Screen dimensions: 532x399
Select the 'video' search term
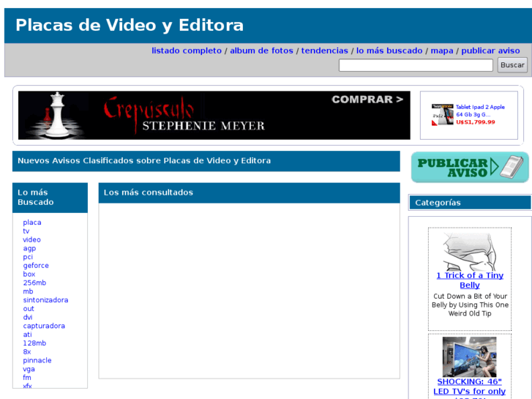32,239
